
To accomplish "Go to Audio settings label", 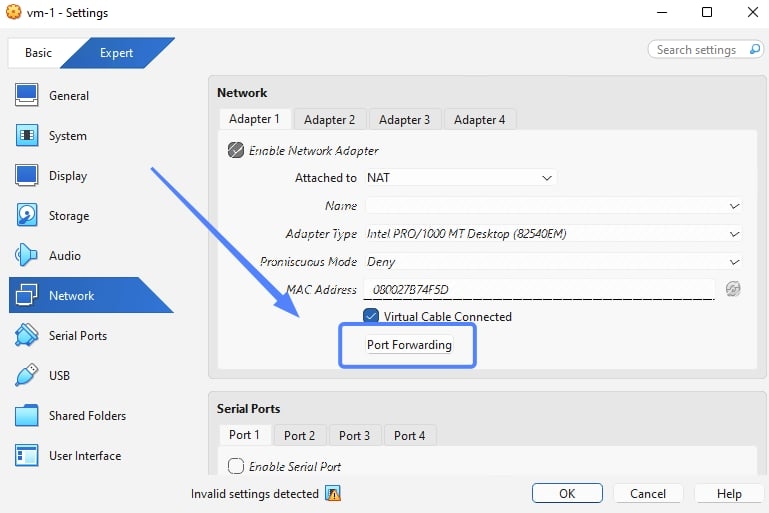I will point(65,256).
